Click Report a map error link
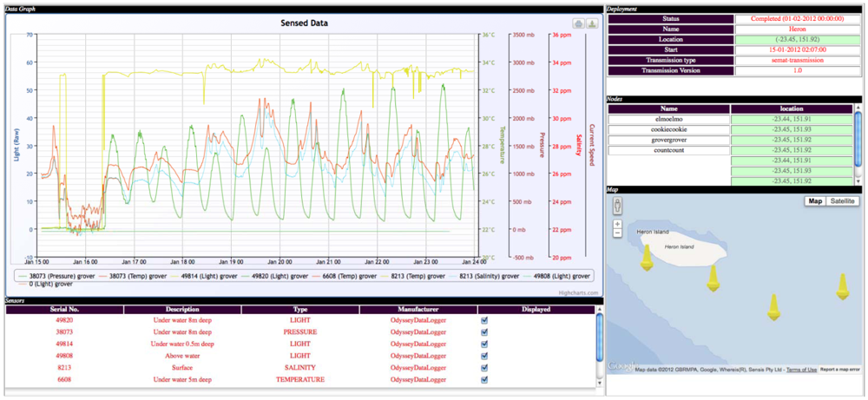This screenshot has height=400, width=868. pyautogui.click(x=840, y=370)
